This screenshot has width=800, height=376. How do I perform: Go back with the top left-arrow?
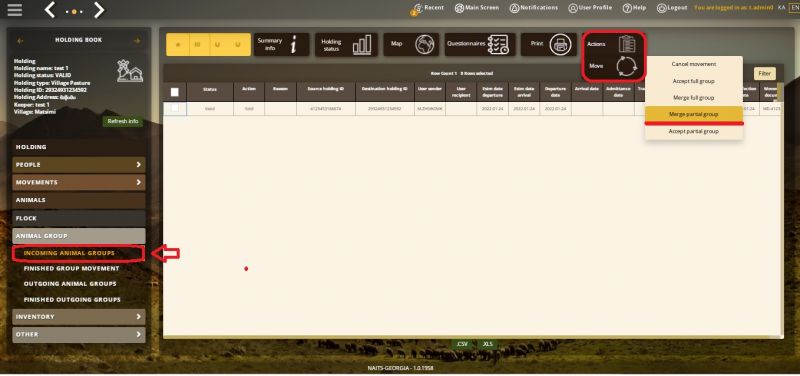[x=50, y=10]
